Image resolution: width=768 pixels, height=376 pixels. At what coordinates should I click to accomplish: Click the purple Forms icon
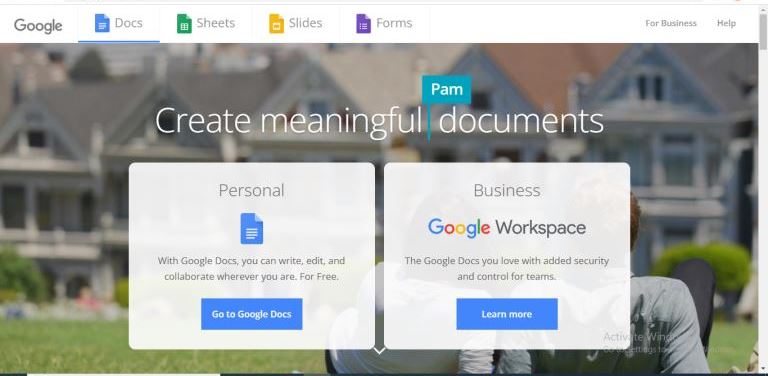tap(363, 23)
